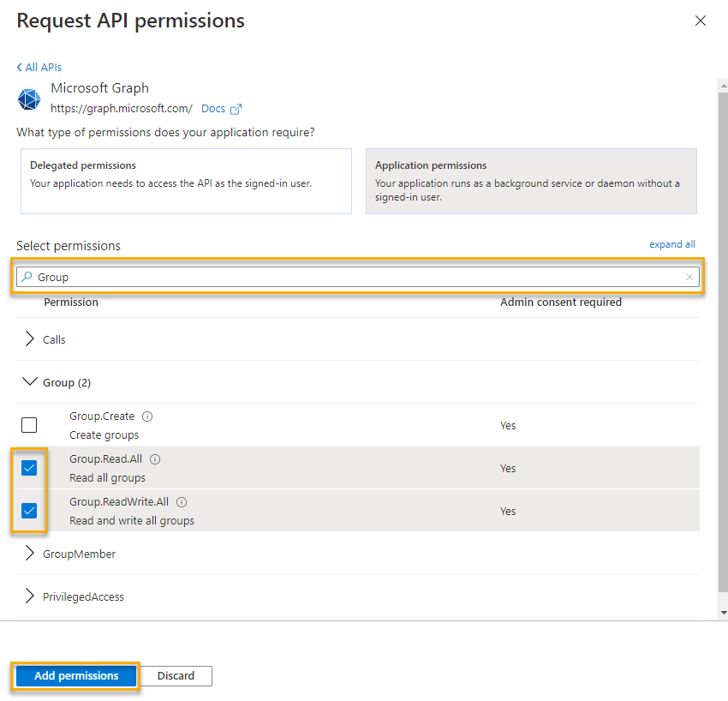Click the Microsoft Graph logo icon
The width and height of the screenshot is (728, 701).
(28, 99)
